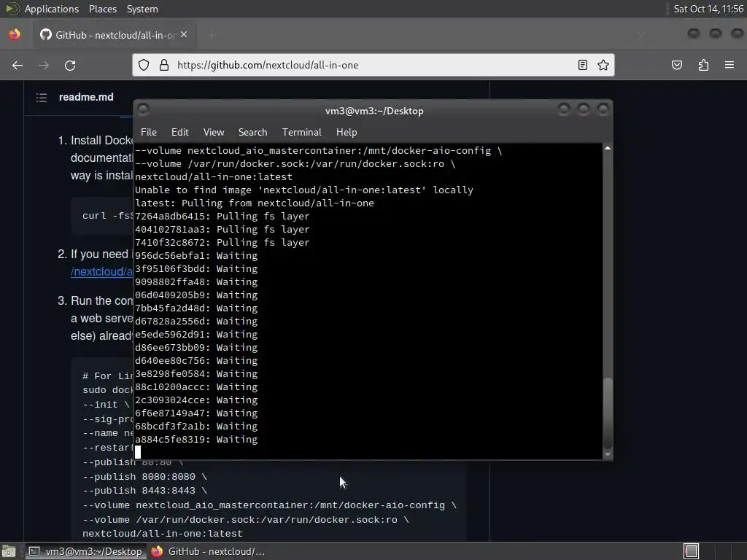Click the Firefox logo icon in tab bar

pos(15,34)
